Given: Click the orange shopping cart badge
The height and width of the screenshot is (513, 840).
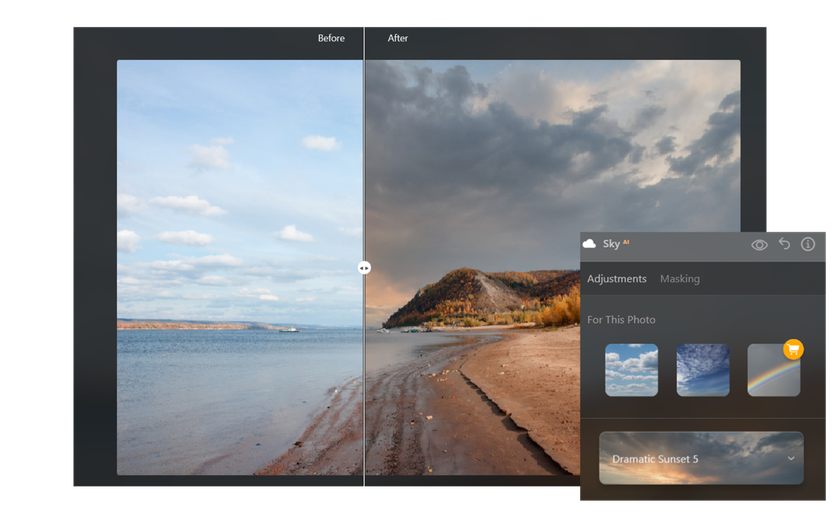Looking at the screenshot, I should [793, 349].
